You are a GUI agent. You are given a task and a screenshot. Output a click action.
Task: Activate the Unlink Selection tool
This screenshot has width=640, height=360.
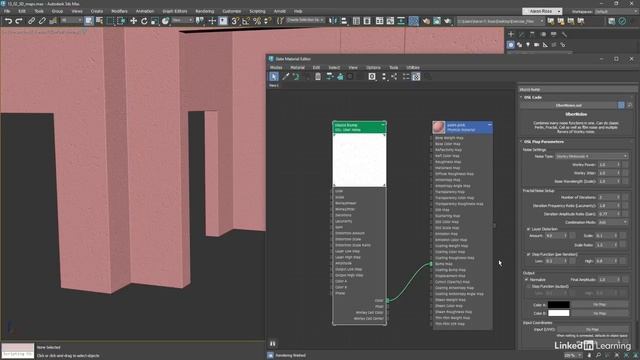(42, 21)
